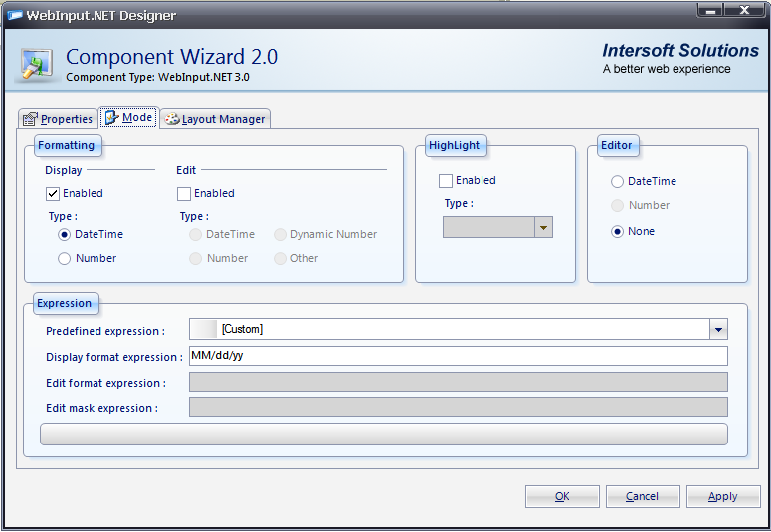Enable the Edit formatting checkbox
771x532 pixels.
coord(184,194)
